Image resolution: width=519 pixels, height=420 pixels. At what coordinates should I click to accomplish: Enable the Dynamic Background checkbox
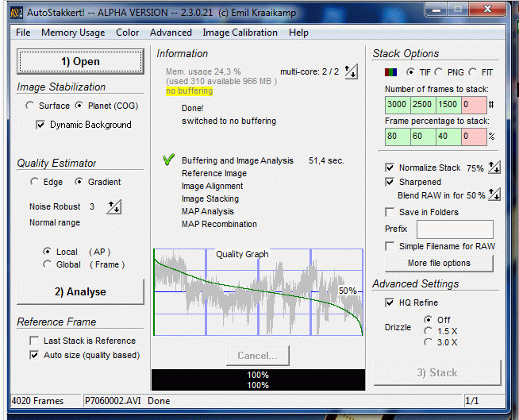click(41, 125)
